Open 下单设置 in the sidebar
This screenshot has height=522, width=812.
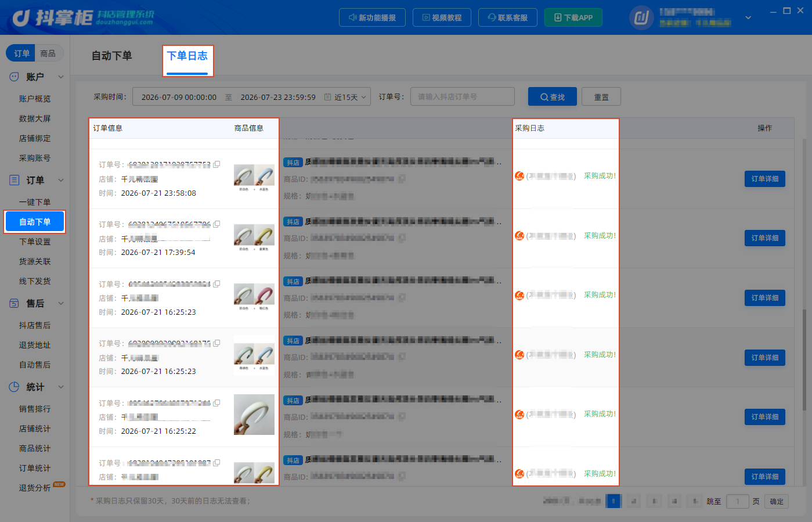[x=35, y=242]
